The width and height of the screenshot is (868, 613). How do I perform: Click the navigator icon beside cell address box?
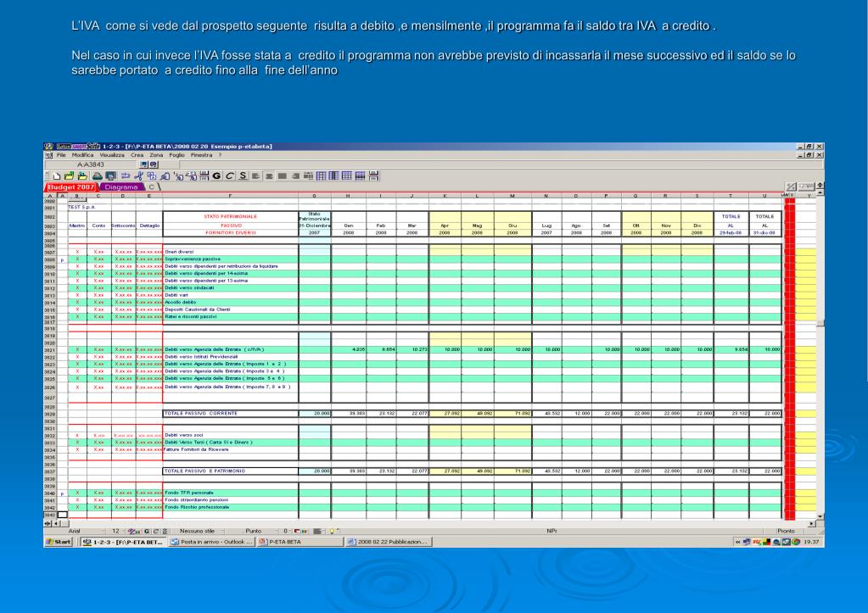[x=144, y=164]
